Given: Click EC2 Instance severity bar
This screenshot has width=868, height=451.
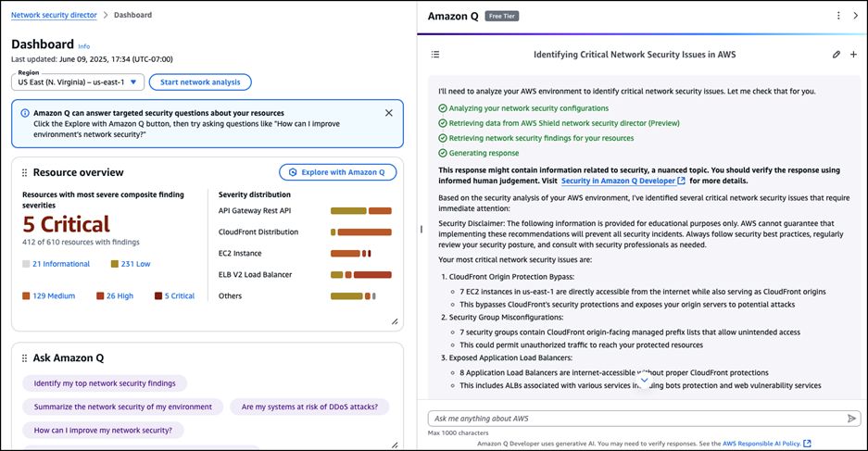Looking at the screenshot, I should coord(351,254).
